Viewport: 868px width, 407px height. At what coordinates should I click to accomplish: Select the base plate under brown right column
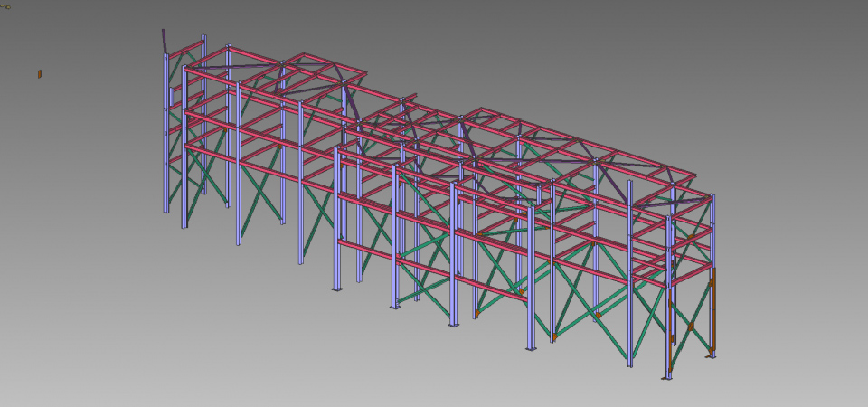click(x=712, y=355)
